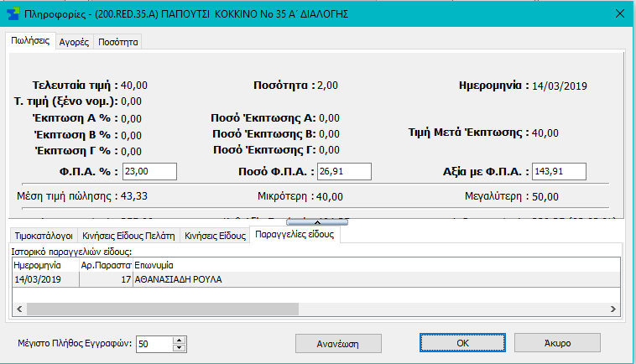Click the Αρ.Παραστα column header

point(106,265)
